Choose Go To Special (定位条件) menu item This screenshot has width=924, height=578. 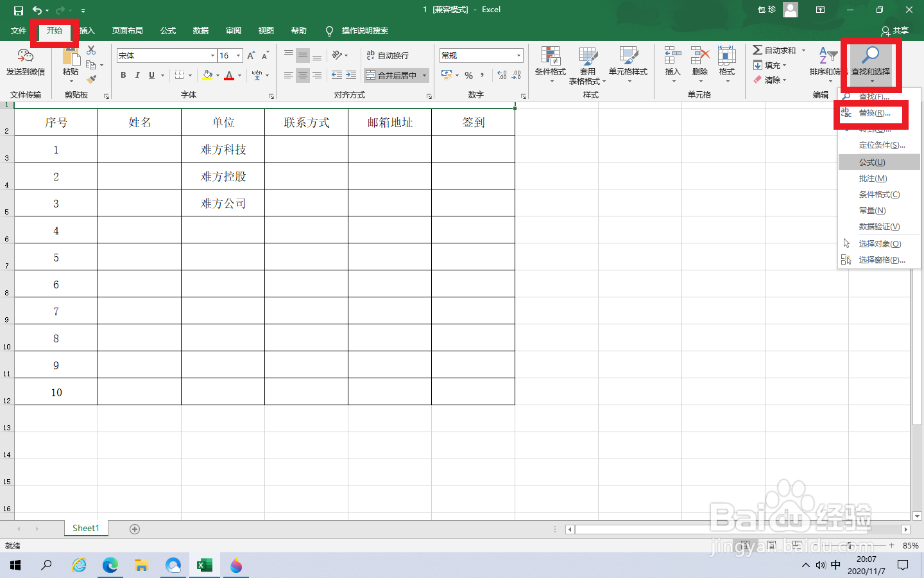pyautogui.click(x=879, y=145)
